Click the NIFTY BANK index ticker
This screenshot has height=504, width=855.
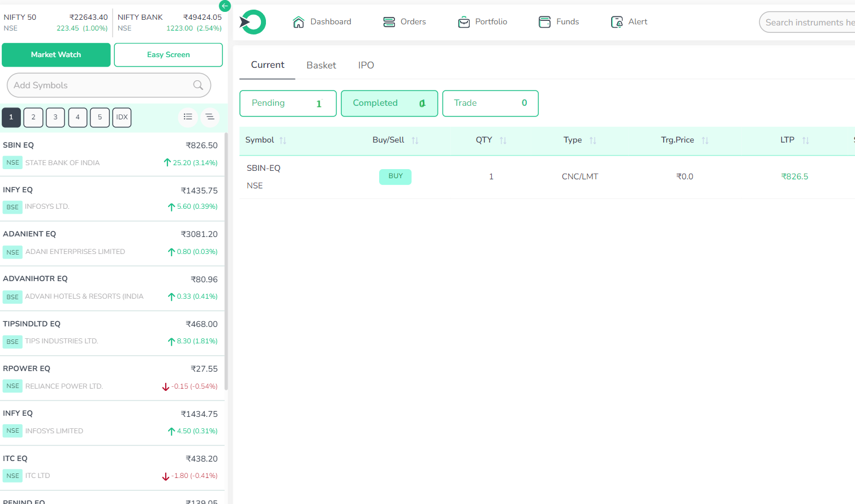pos(170,23)
